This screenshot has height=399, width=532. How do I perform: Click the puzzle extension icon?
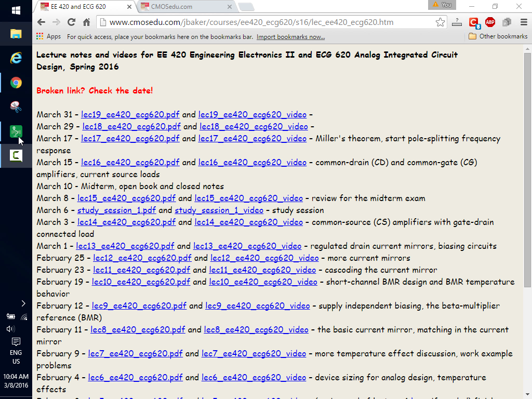coord(507,22)
